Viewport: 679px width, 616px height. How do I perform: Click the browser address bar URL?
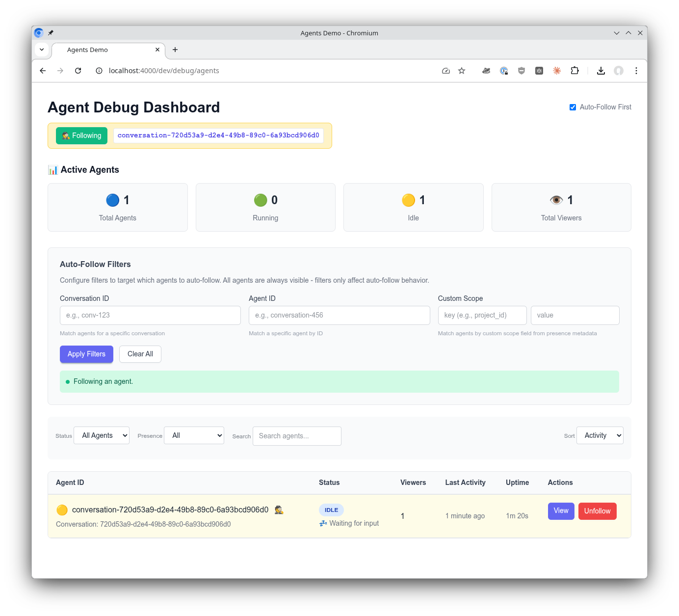click(164, 71)
